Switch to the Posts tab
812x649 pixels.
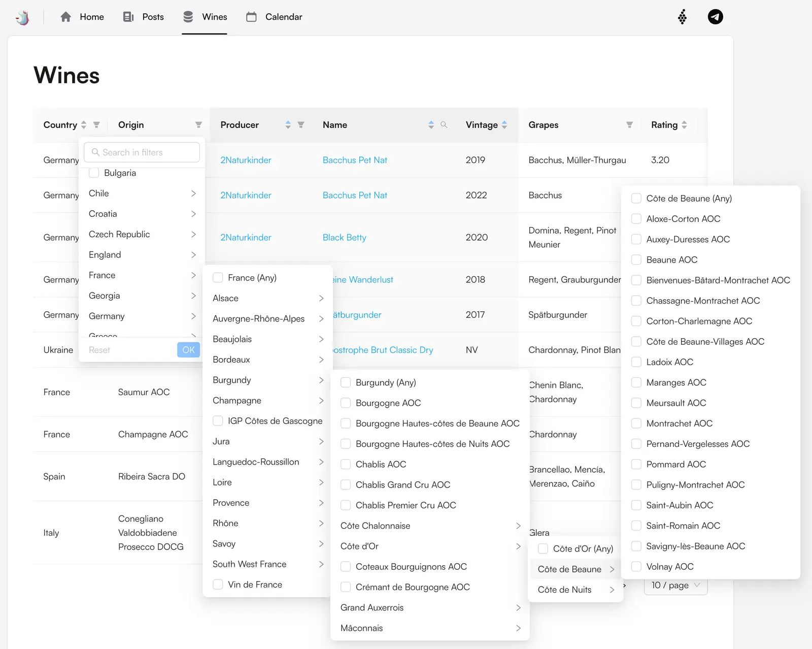pyautogui.click(x=144, y=17)
